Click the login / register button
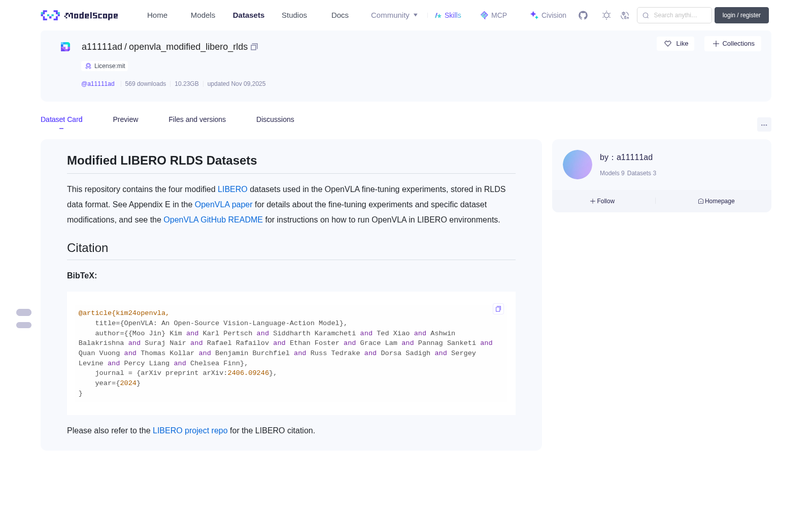812x508 pixels. pos(741,15)
